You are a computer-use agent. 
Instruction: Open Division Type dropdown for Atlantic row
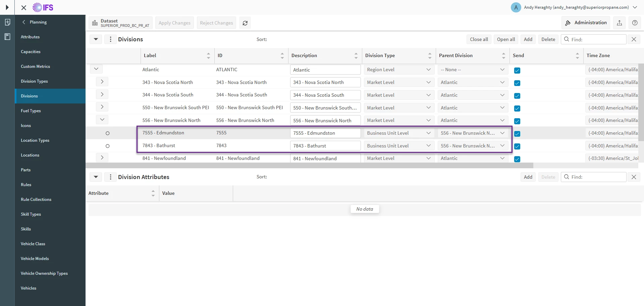coord(399,70)
